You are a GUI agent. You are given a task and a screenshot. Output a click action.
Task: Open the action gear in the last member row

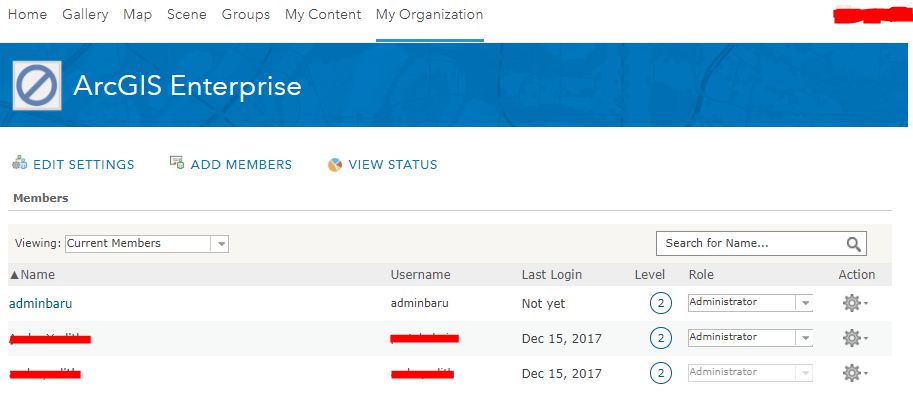855,373
